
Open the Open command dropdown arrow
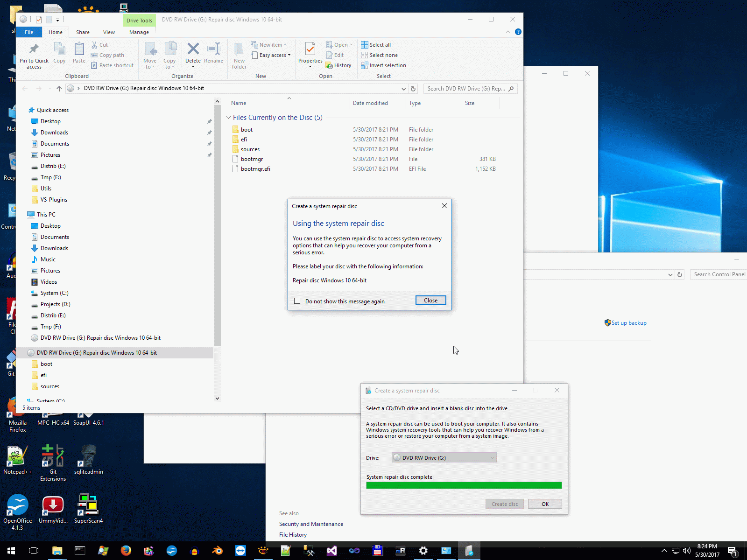point(351,45)
